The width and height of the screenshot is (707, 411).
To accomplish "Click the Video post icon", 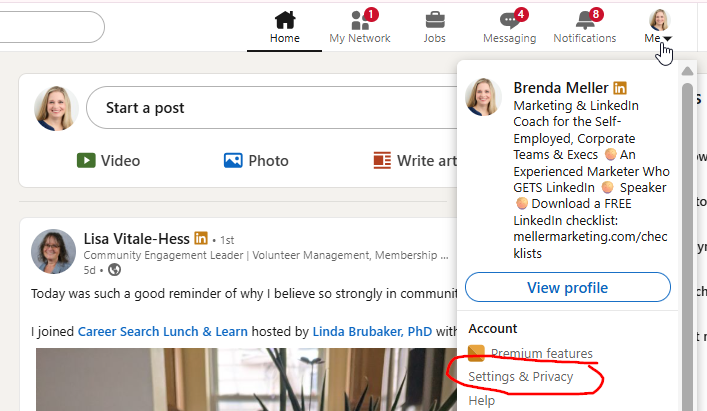I will tap(87, 160).
